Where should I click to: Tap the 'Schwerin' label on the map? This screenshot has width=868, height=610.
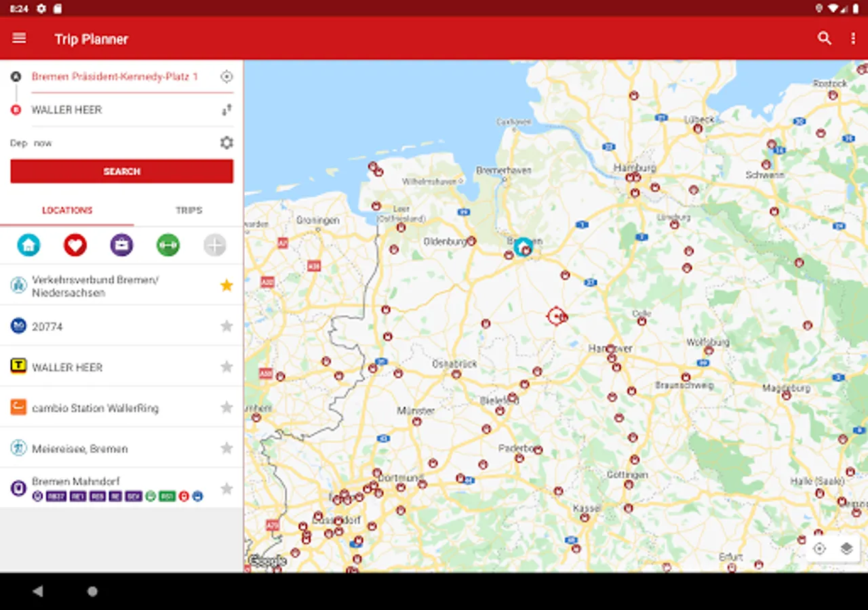(x=765, y=174)
